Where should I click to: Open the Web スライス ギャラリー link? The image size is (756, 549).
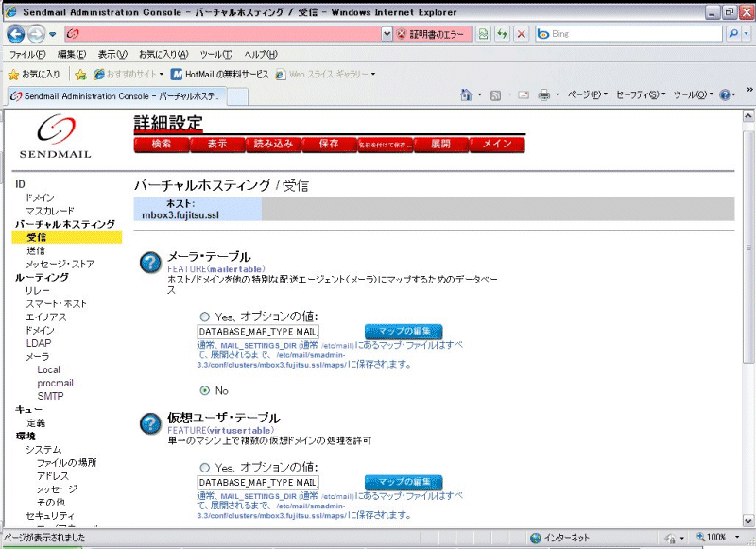pos(325,75)
